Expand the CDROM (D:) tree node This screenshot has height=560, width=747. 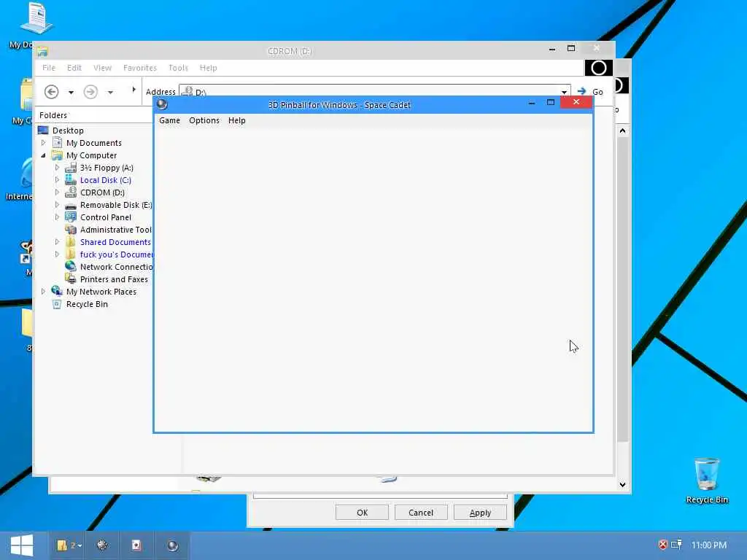(x=57, y=192)
